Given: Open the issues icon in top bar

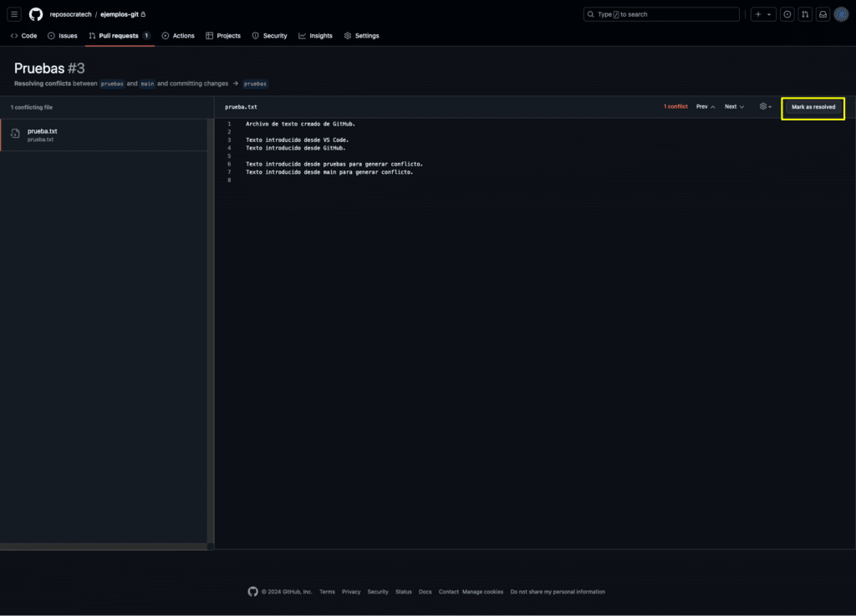Looking at the screenshot, I should click(x=787, y=14).
